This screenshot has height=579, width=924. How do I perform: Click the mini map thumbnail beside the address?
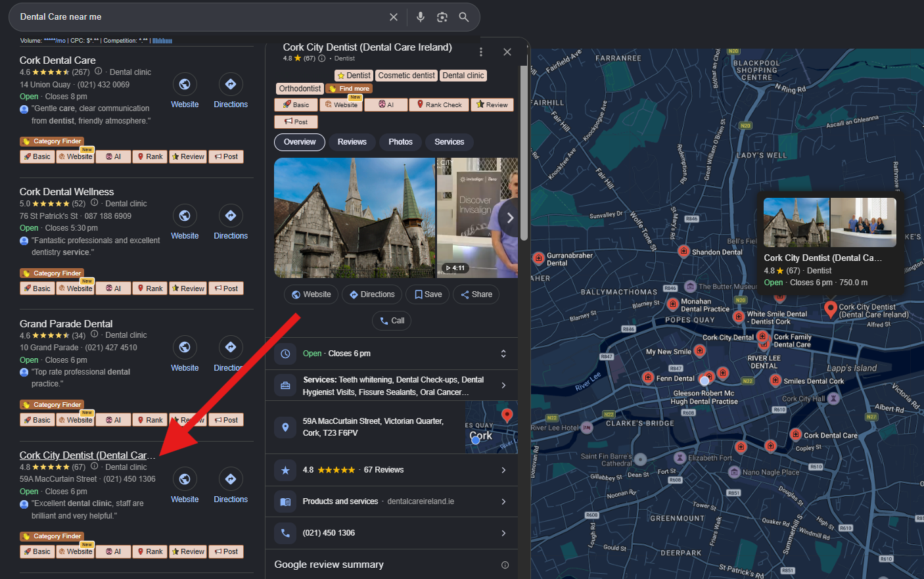click(x=491, y=427)
